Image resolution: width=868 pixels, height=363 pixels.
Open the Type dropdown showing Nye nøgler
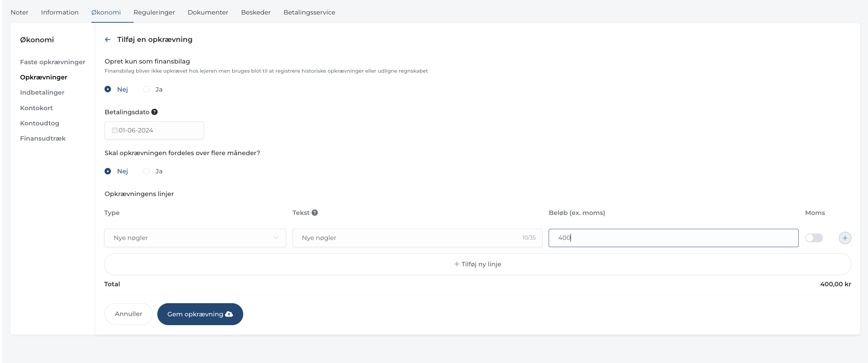(x=195, y=238)
